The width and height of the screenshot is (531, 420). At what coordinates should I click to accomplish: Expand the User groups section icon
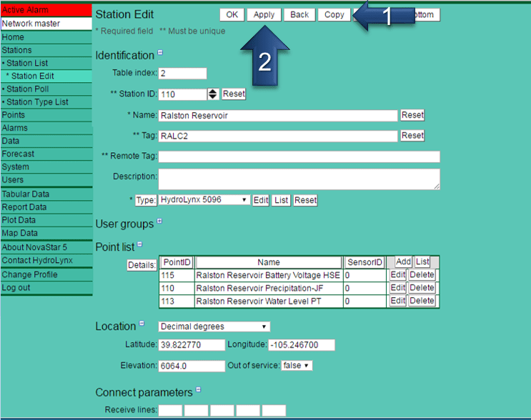[159, 221]
